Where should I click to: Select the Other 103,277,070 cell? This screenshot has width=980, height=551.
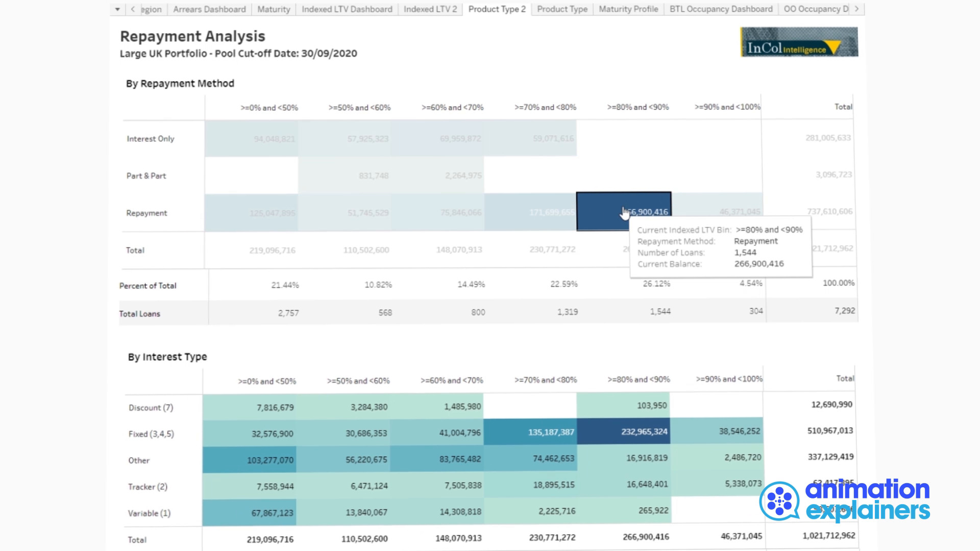(x=249, y=460)
